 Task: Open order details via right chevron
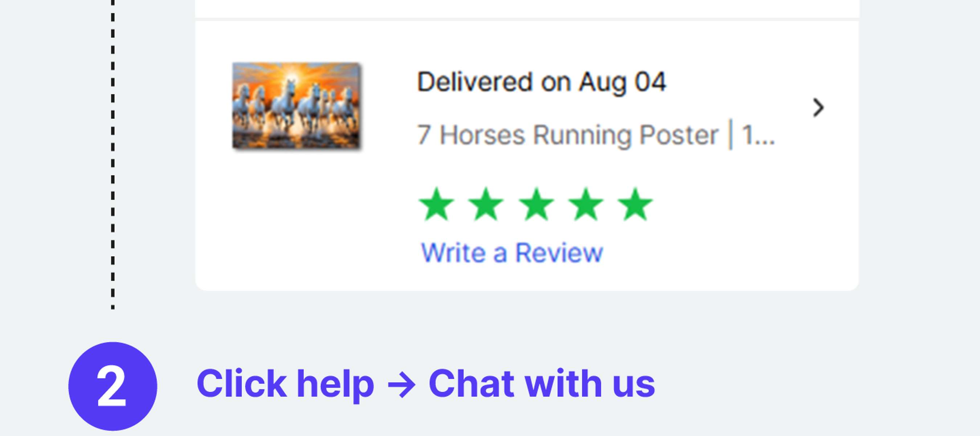(x=818, y=108)
